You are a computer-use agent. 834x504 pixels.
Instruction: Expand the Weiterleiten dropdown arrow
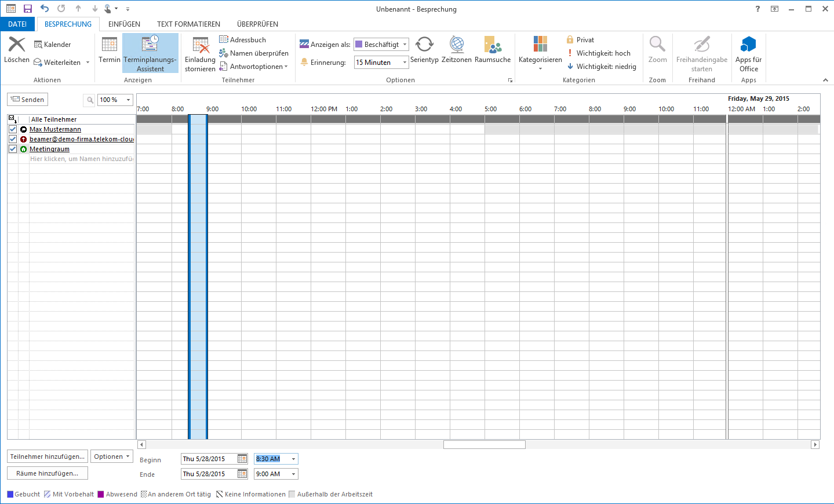coord(88,63)
